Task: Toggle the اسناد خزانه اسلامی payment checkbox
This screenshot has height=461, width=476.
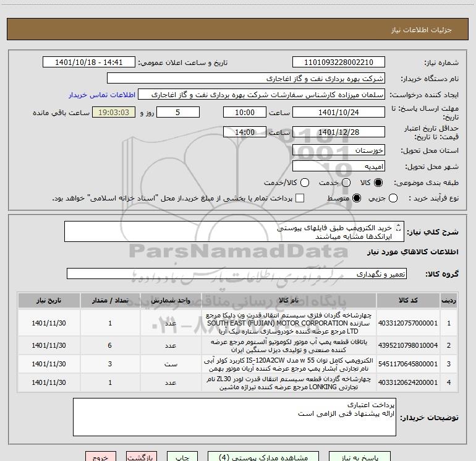Action: 300,198
